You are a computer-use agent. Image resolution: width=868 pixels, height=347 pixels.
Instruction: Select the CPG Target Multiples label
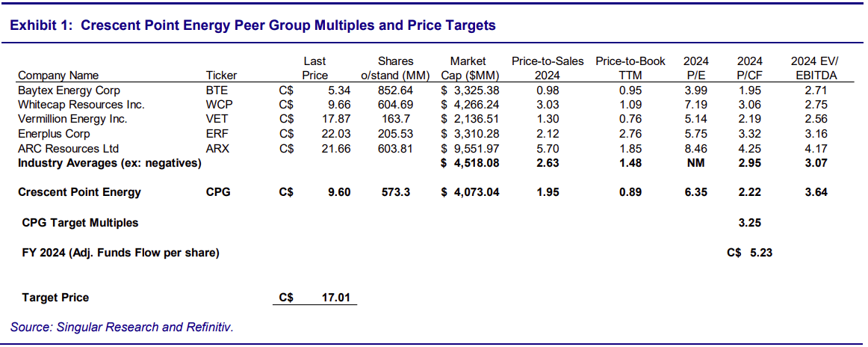coord(80,222)
